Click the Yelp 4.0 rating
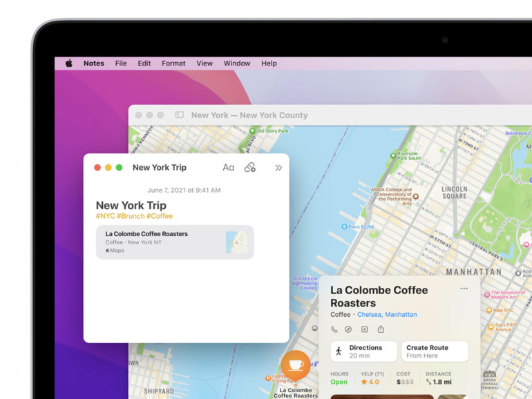 point(370,382)
